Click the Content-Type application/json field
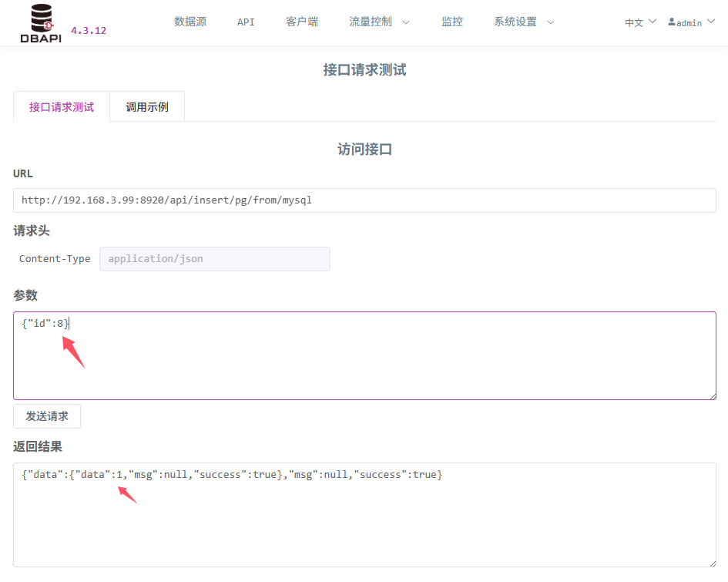Image resolution: width=728 pixels, height=582 pixels. click(214, 259)
